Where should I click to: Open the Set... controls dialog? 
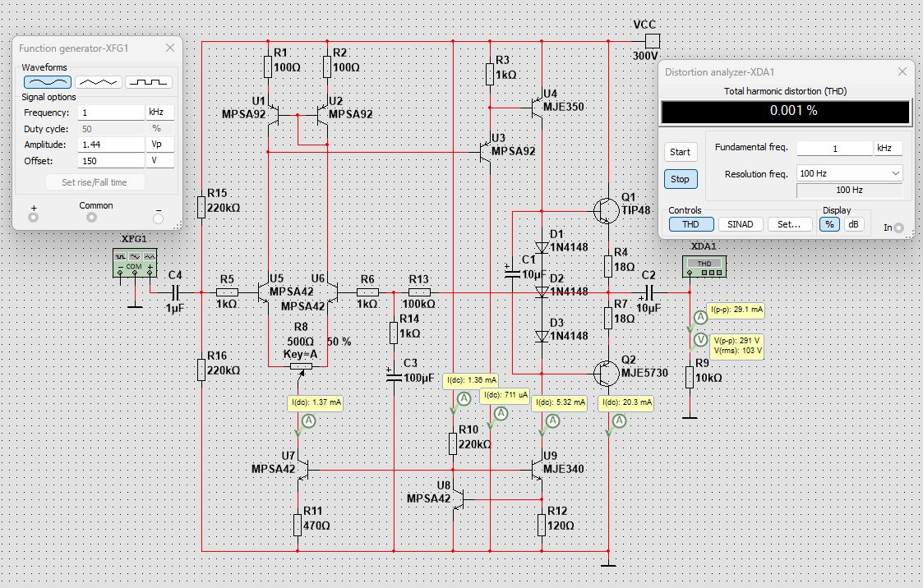[789, 225]
